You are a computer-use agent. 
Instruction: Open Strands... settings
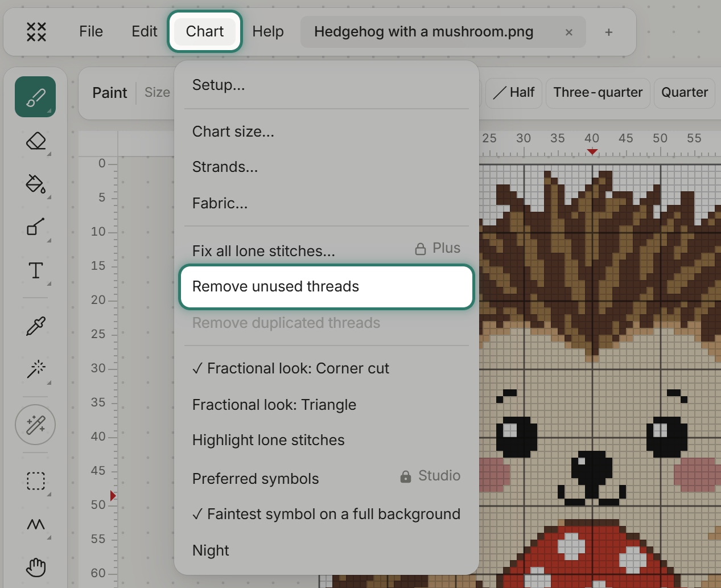tap(327, 167)
